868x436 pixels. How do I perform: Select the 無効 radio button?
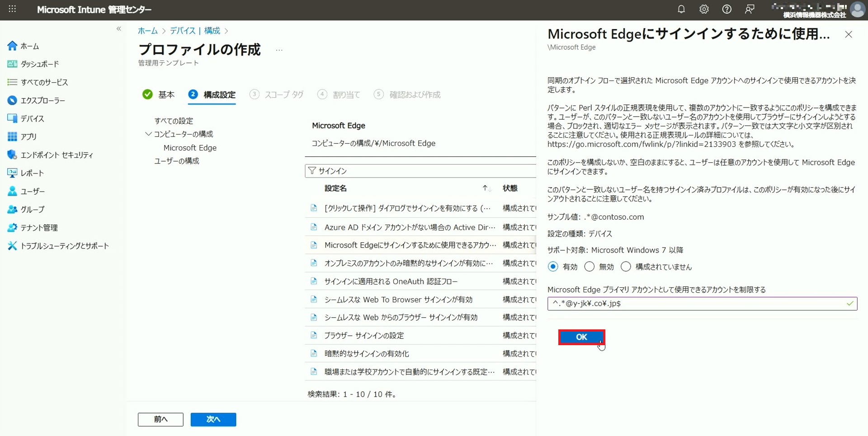coord(590,267)
